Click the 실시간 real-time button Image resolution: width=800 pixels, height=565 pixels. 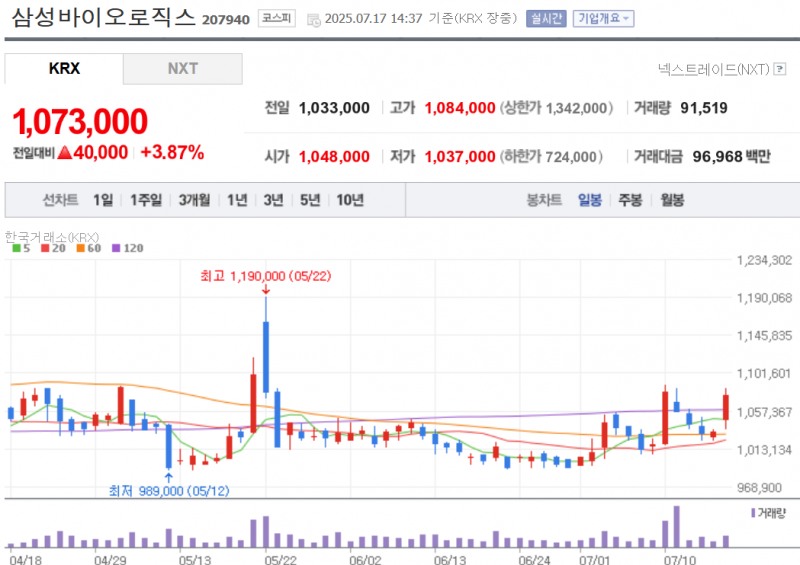click(546, 19)
